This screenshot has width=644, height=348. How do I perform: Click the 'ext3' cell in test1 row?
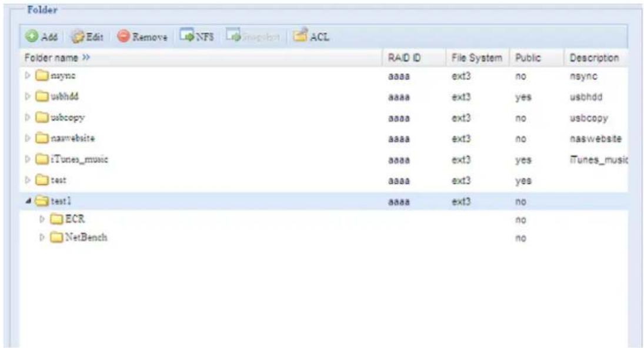pos(461,202)
